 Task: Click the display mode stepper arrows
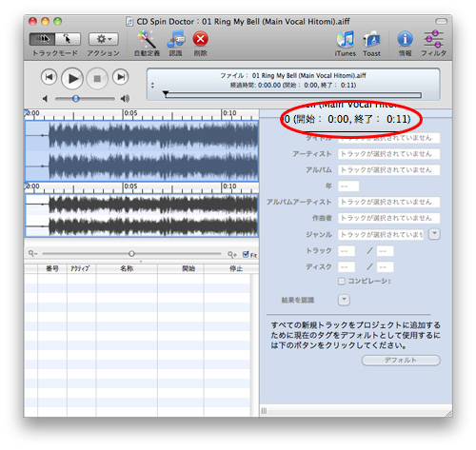coord(152,86)
